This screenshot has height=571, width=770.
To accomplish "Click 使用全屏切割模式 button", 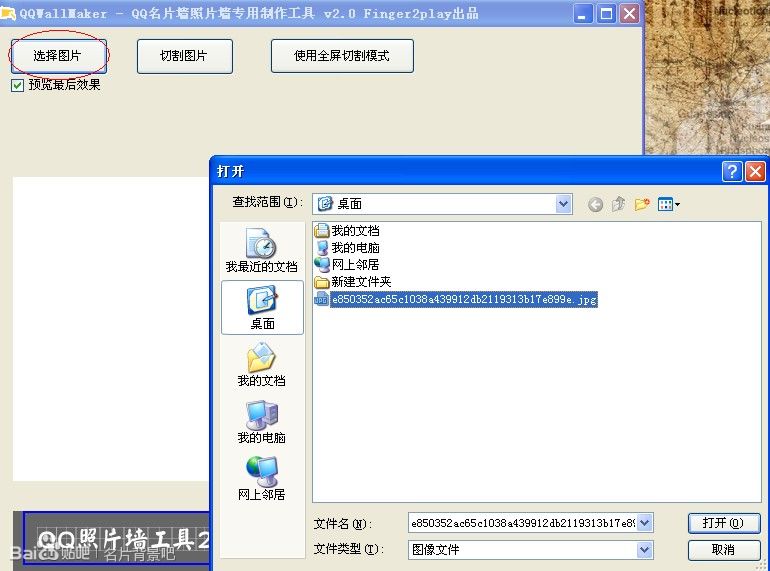I will pos(342,56).
